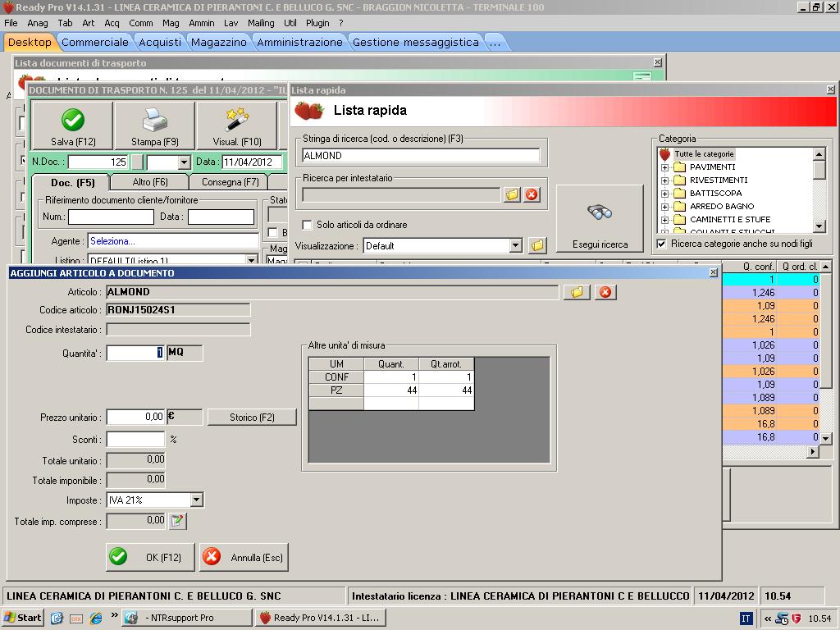
Task: Switch to Magazzino tab
Action: point(218,43)
